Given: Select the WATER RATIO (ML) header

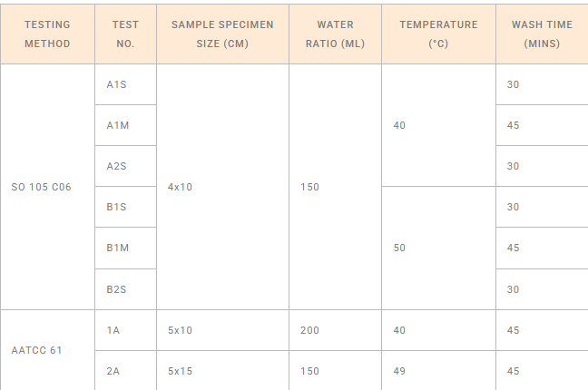Looking at the screenshot, I should click(335, 34).
